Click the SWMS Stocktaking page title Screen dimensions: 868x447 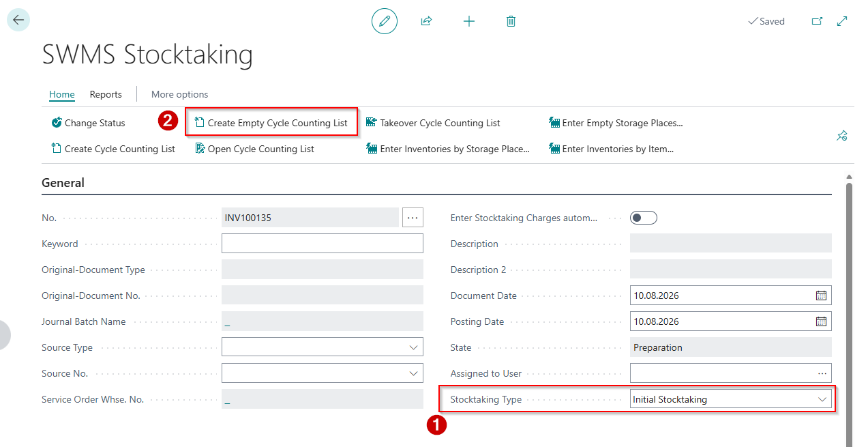[x=147, y=55]
